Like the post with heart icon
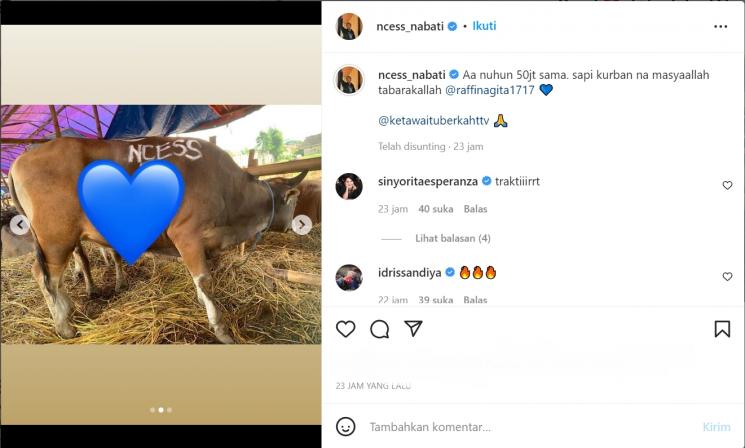 345,329
